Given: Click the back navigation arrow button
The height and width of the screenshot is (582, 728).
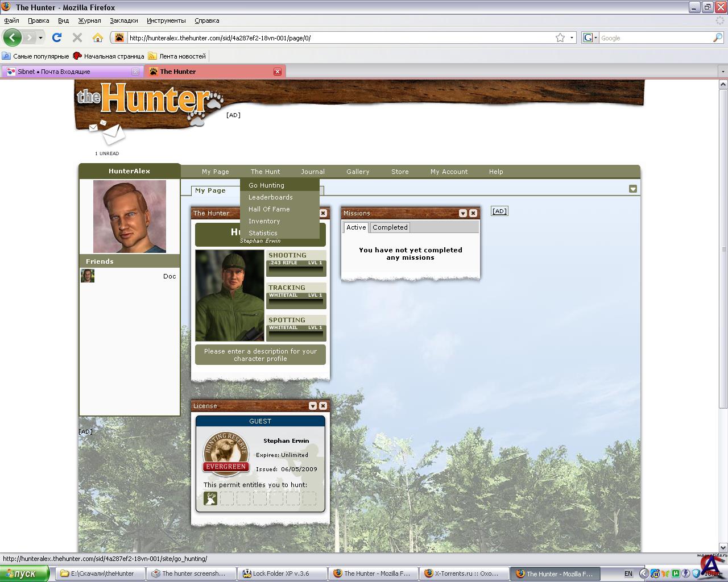Looking at the screenshot, I should point(12,38).
